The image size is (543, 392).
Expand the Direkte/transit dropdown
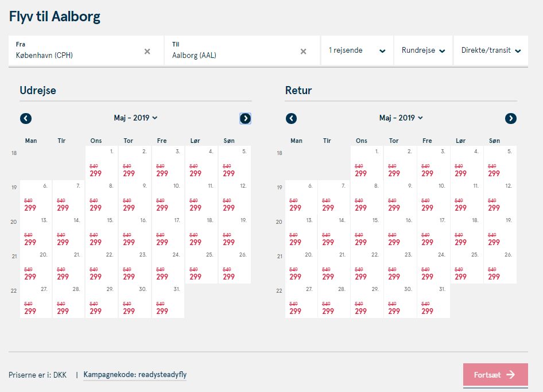pos(491,50)
